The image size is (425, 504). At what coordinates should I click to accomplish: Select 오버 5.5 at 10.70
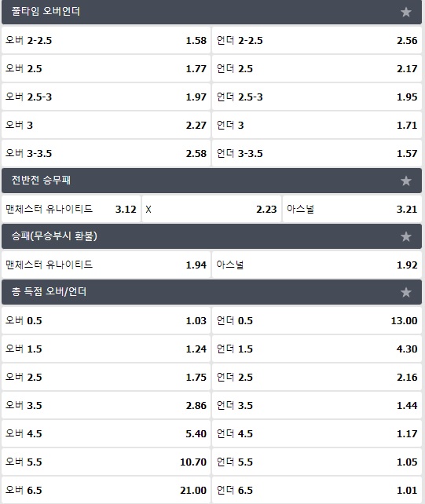coord(106,462)
